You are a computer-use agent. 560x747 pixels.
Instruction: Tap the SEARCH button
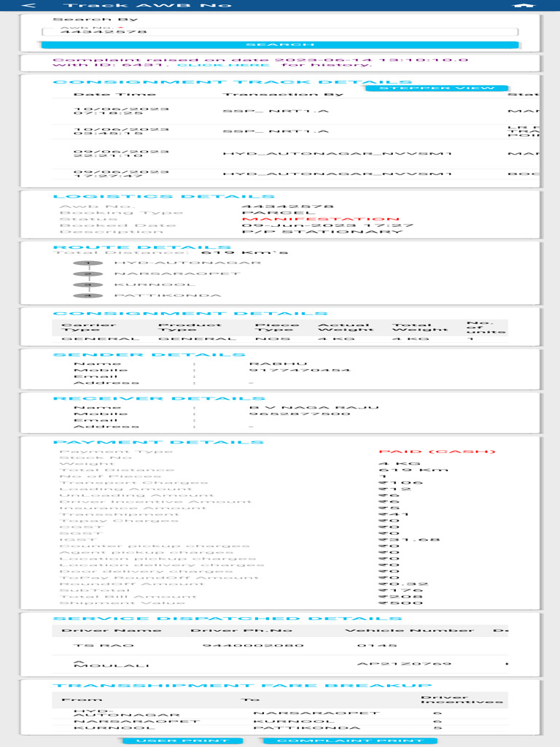[280, 44]
